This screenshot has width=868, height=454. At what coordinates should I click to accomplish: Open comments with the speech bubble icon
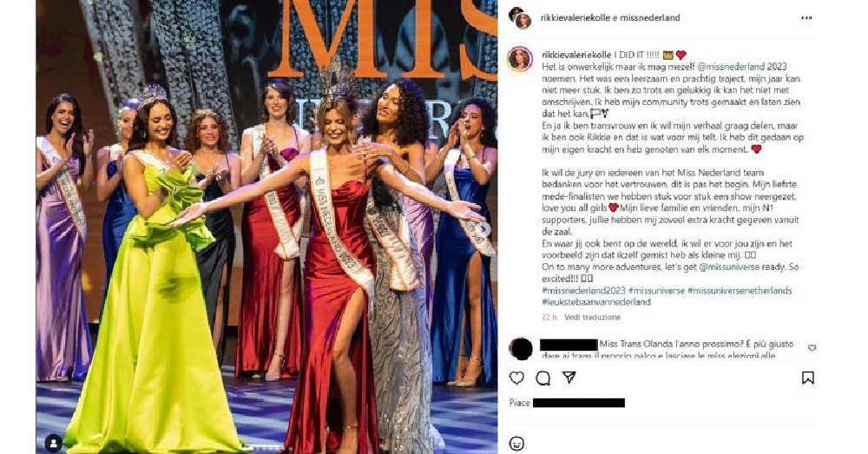[543, 378]
